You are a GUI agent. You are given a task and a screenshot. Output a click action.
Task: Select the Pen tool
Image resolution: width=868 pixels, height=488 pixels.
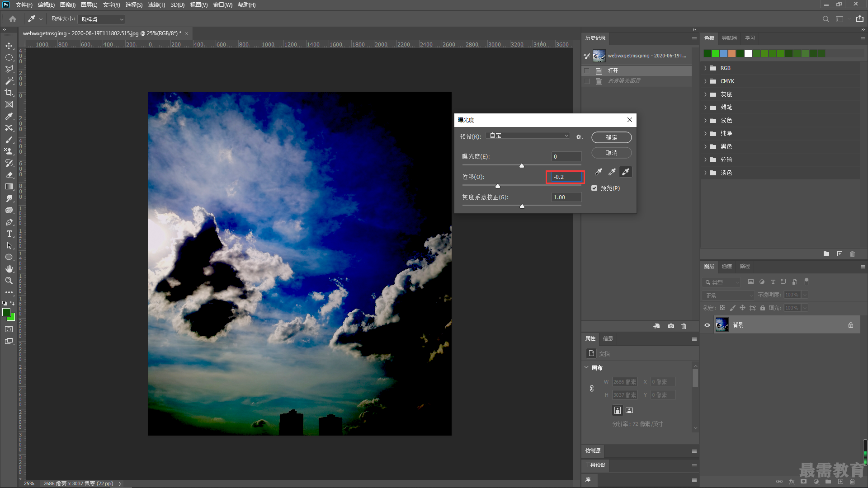[9, 222]
